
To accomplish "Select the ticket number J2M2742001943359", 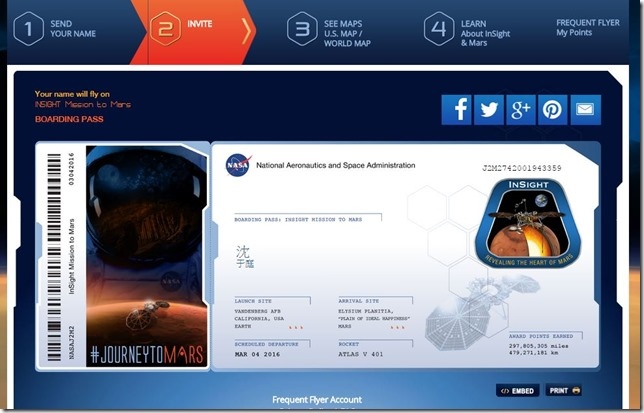I will 522,168.
